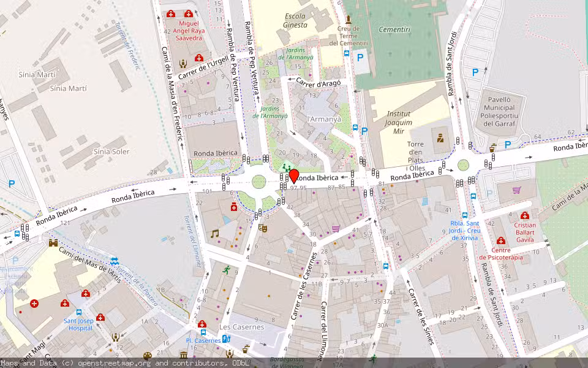Image resolution: width=588 pixels, height=368 pixels.
Task: Select the Carrer de les Sínies street label
Action: click(421, 316)
